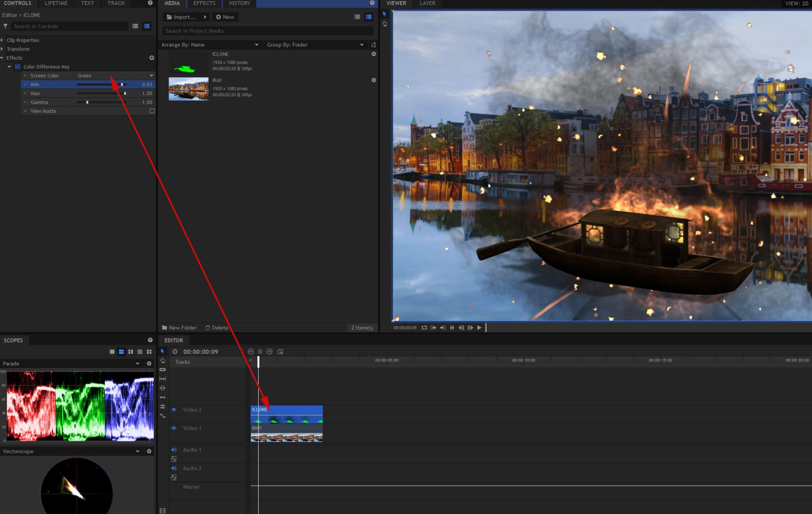The image size is (812, 514).
Task: Expand Clip Properties section
Action: (x=2, y=40)
